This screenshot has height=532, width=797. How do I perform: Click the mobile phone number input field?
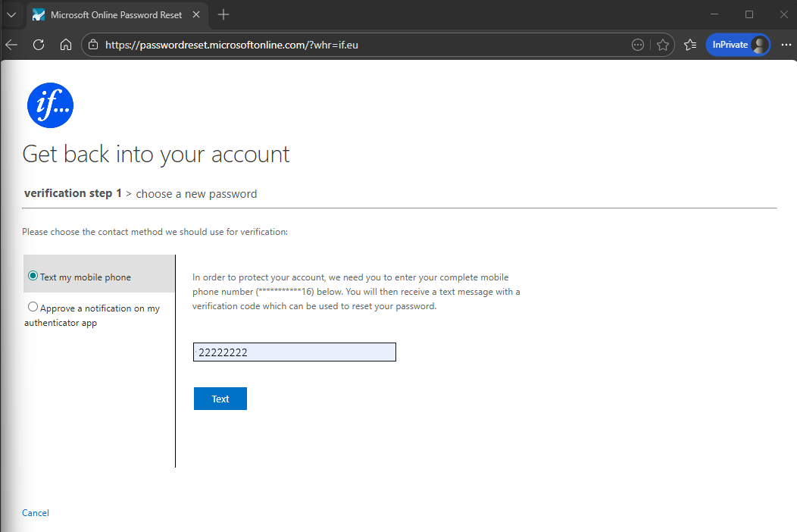pos(294,352)
